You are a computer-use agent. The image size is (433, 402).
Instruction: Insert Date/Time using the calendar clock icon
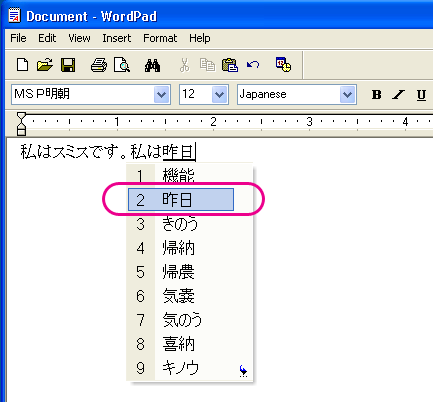(x=283, y=64)
